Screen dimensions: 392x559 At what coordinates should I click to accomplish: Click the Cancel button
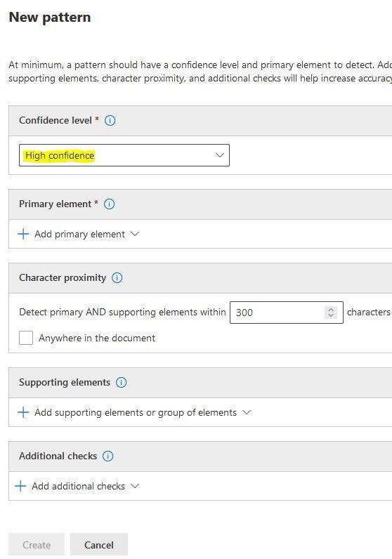99,545
